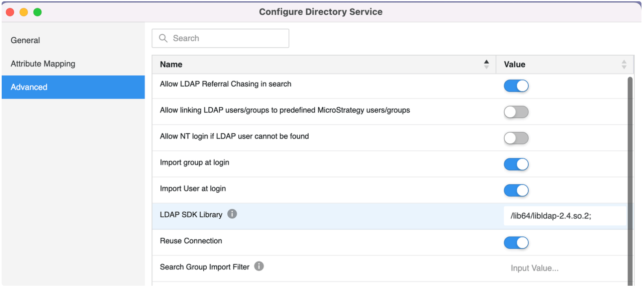Click the vertical scrollbar of the settings list
This screenshot has width=644, height=287.
[x=630, y=168]
